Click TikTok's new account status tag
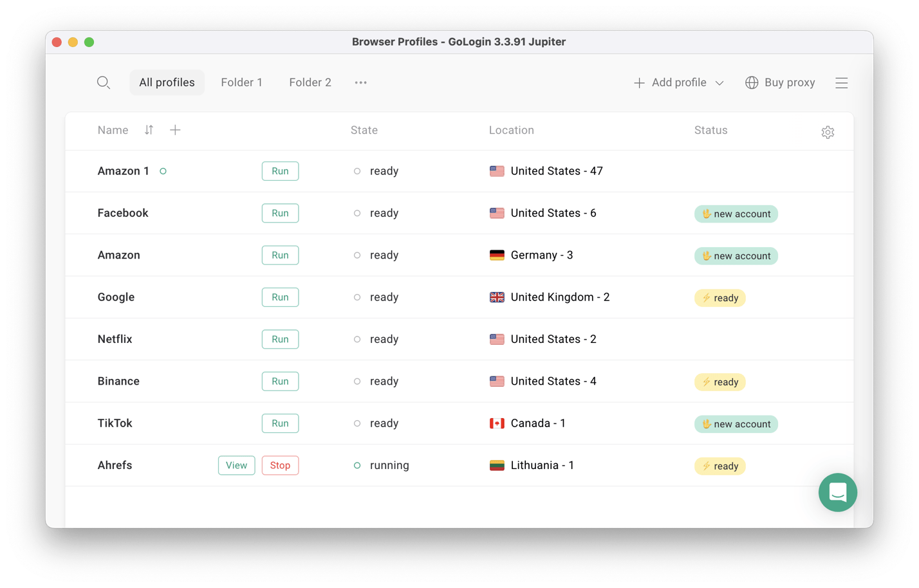 point(736,424)
